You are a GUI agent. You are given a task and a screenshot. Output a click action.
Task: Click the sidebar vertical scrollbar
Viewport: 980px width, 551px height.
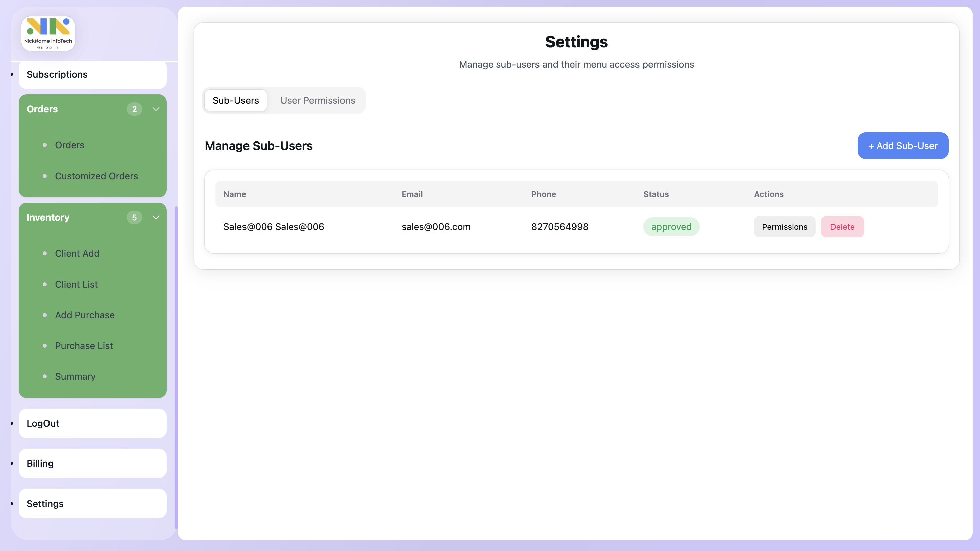coord(176,367)
